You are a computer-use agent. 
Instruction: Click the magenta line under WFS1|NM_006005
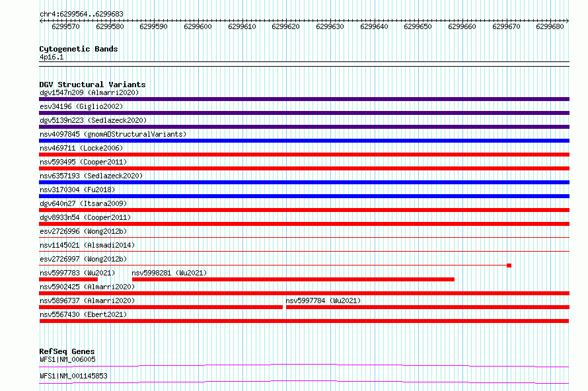[304, 365]
